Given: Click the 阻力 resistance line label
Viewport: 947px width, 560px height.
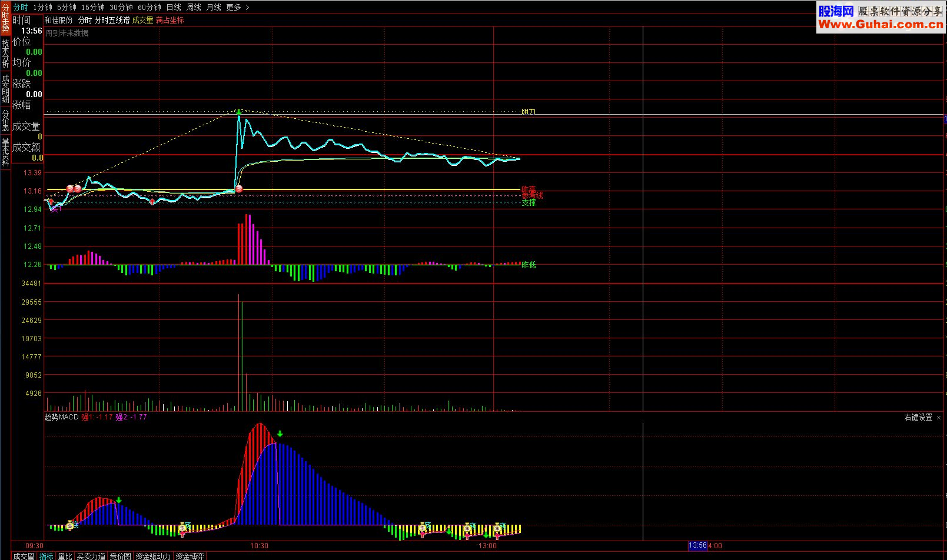Looking at the screenshot, I should (x=529, y=111).
